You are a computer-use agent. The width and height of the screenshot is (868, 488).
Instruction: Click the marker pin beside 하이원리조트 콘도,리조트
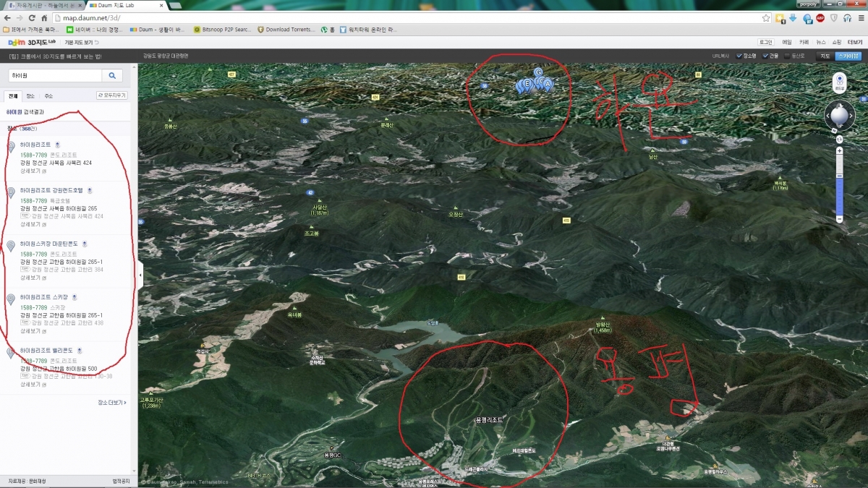pyautogui.click(x=11, y=147)
